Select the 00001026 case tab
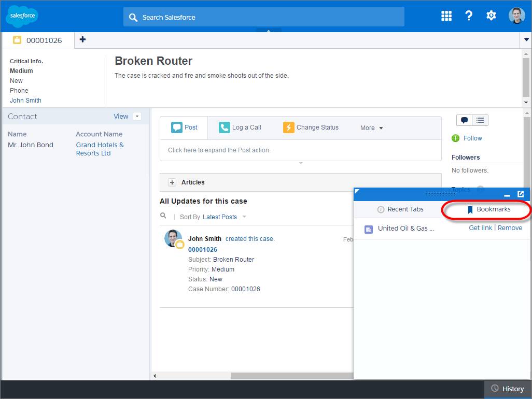This screenshot has height=399, width=532. click(38, 40)
